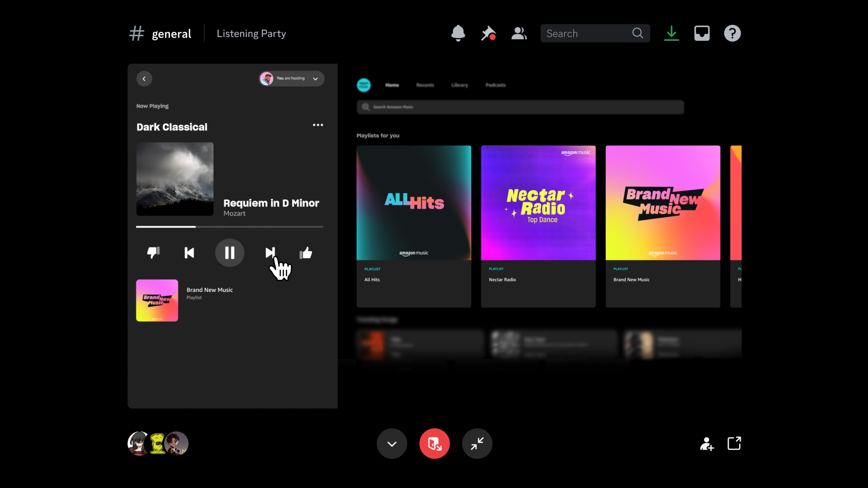Seek on the track progress bar
868x488 pixels.
(x=230, y=227)
